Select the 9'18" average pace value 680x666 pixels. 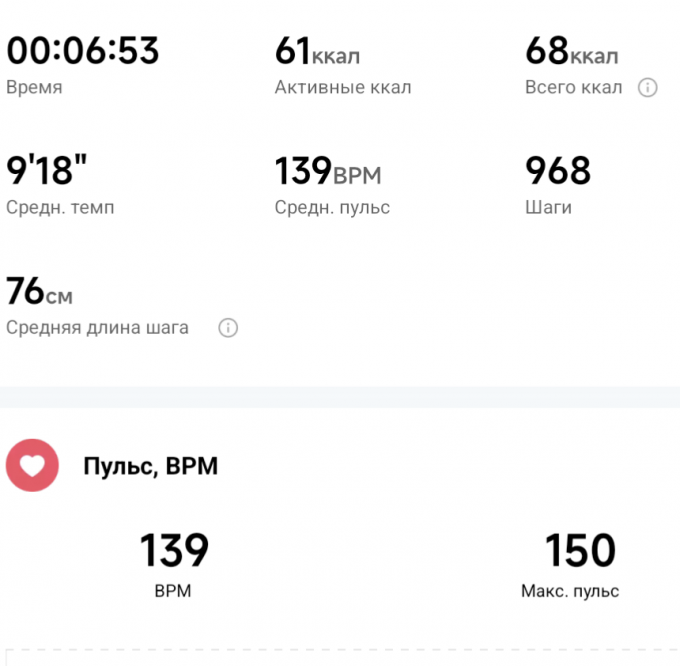[46, 171]
